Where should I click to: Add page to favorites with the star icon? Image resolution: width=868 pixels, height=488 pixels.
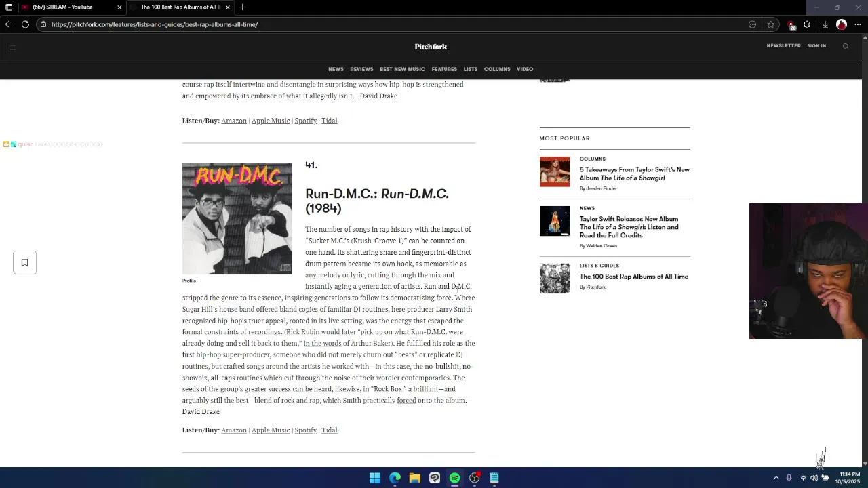[x=771, y=24]
